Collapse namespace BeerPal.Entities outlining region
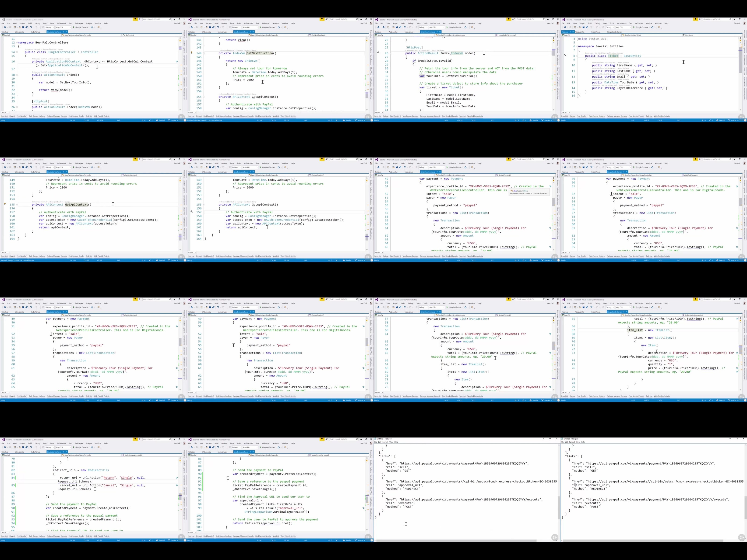747x560 pixels. (x=577, y=46)
